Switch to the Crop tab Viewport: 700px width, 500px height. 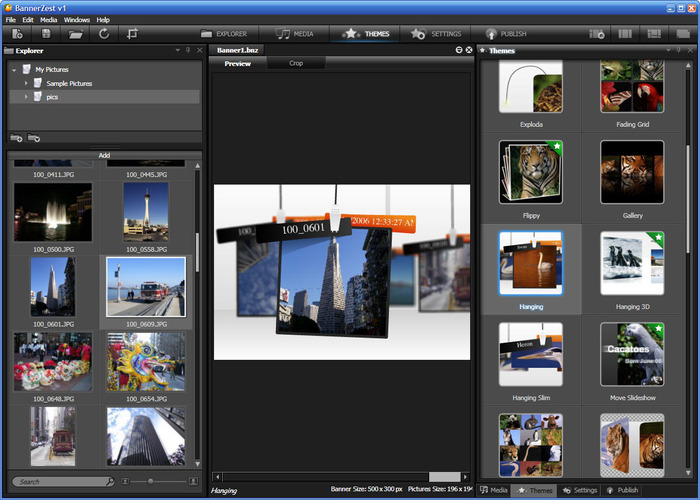pos(296,63)
